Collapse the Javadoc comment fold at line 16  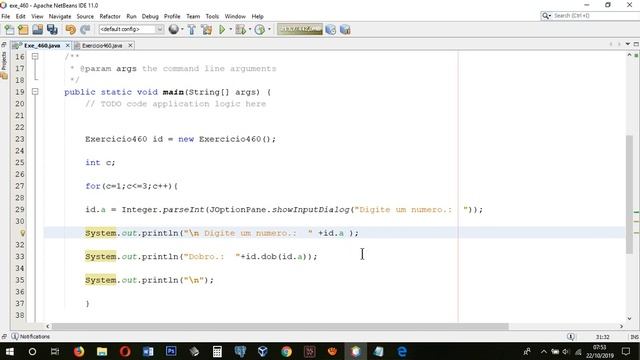pos(35,56)
